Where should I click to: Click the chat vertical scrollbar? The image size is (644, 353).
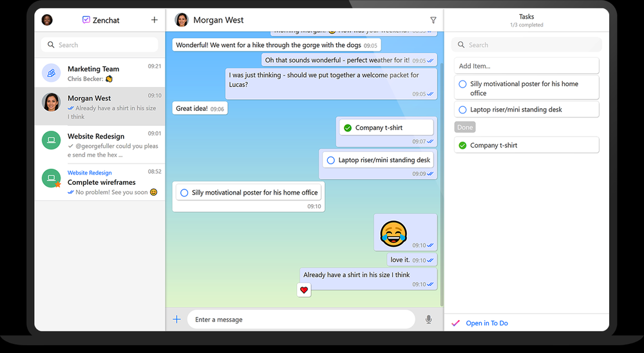(442, 185)
